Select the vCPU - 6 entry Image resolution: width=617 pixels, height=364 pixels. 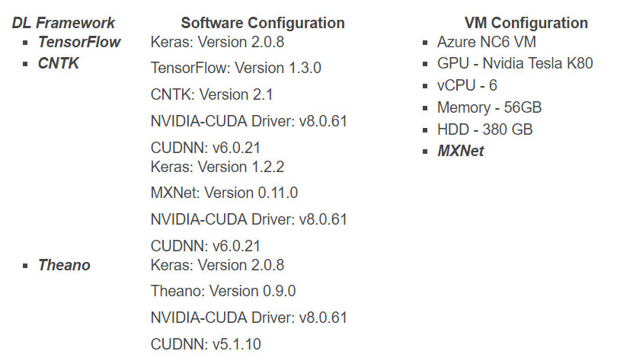coord(467,85)
